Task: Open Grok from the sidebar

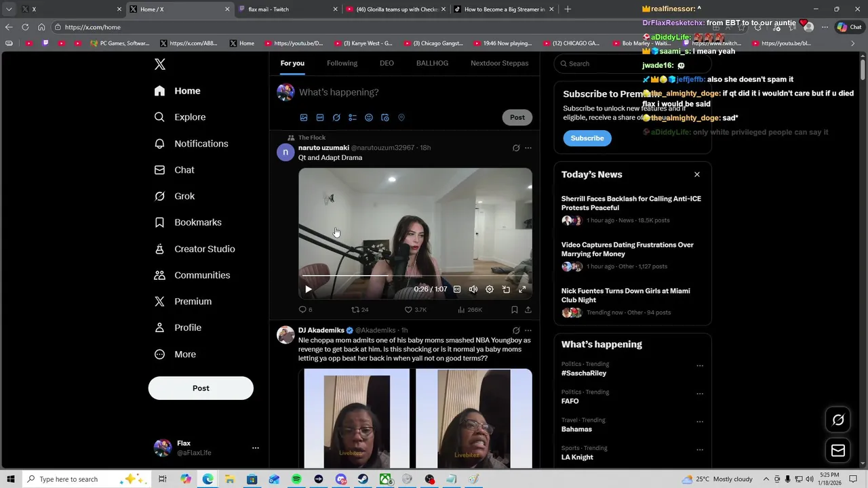Action: click(x=174, y=196)
